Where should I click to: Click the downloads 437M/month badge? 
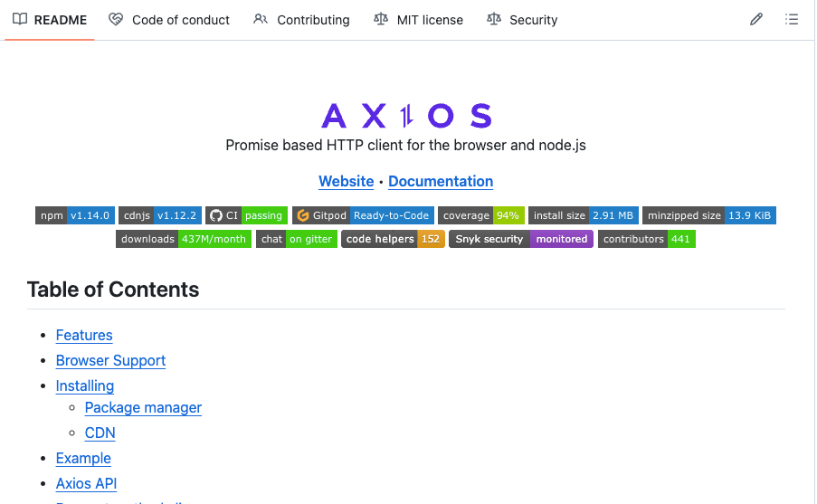(x=184, y=239)
